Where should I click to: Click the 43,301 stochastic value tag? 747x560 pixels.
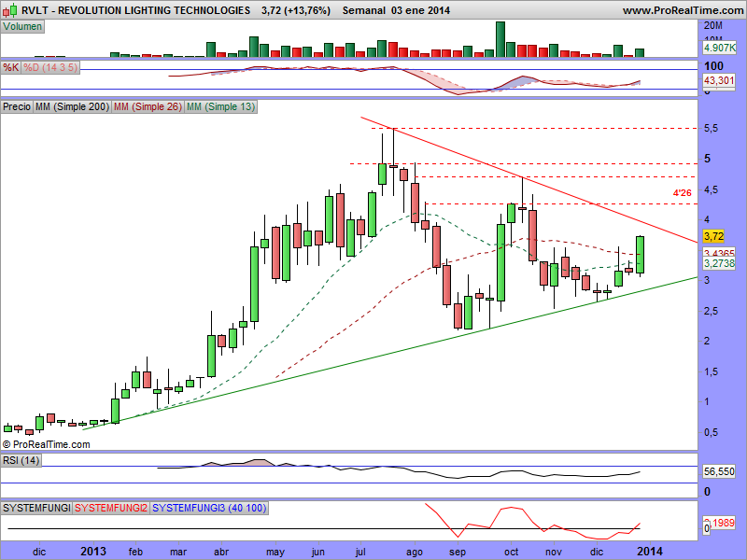coord(719,80)
